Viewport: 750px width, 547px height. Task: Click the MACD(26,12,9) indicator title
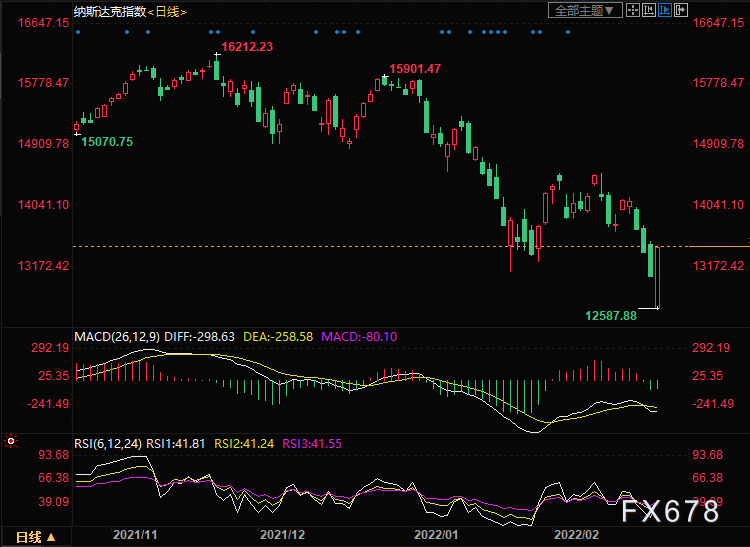[117, 337]
